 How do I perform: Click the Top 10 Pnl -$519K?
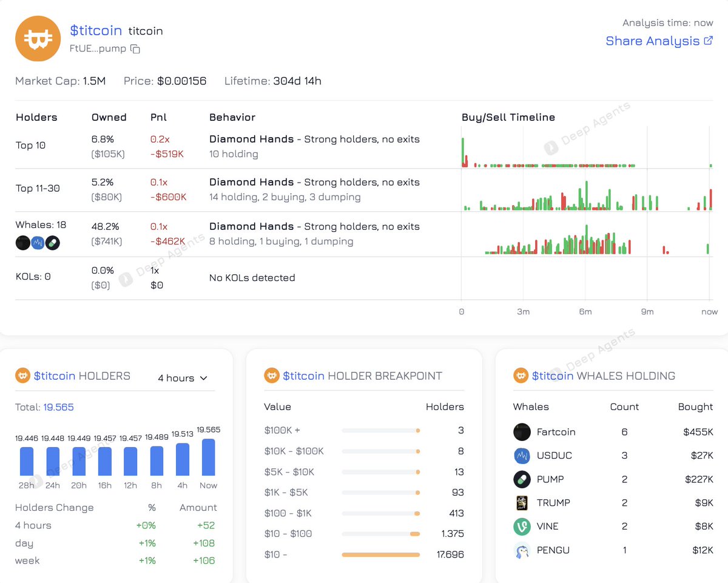tap(167, 154)
